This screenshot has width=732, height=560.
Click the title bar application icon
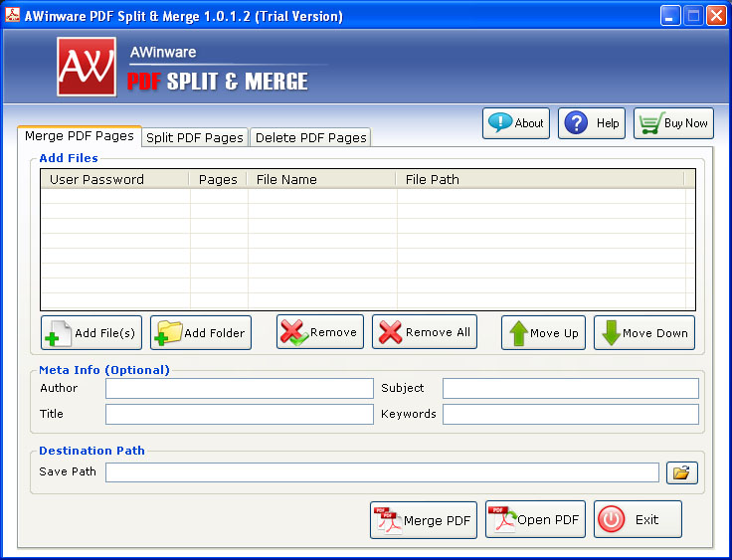(x=12, y=15)
